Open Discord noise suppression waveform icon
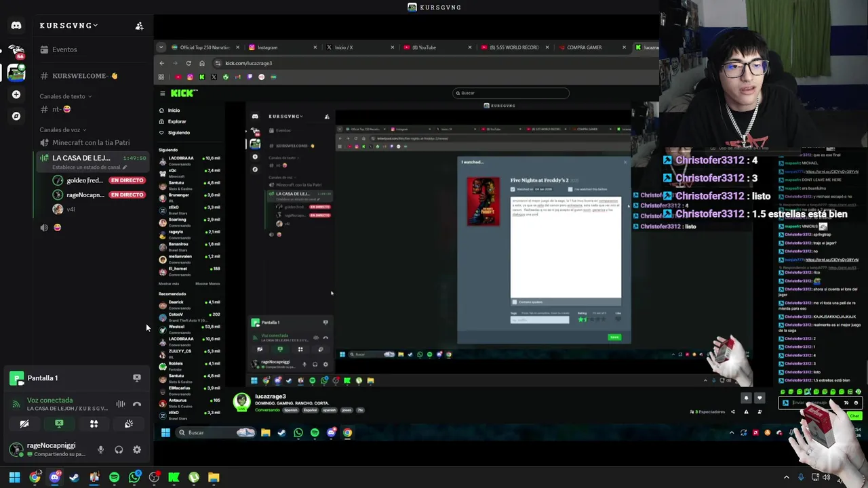 point(120,405)
